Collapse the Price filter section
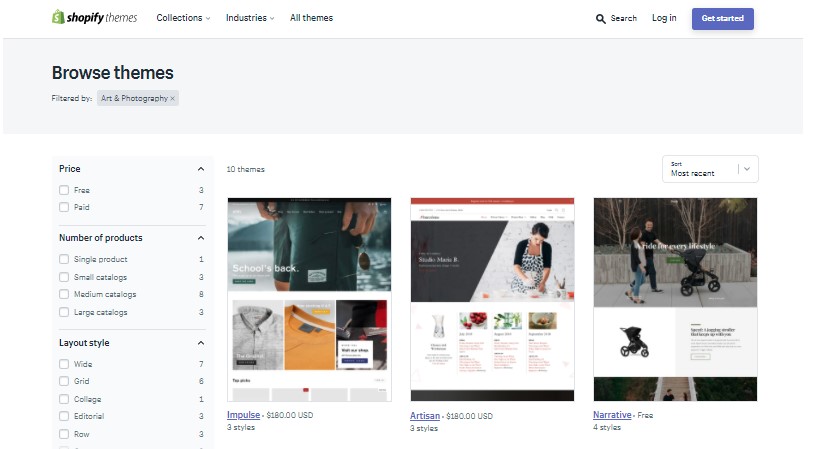Screen dimensions: 818x449 click(201, 169)
